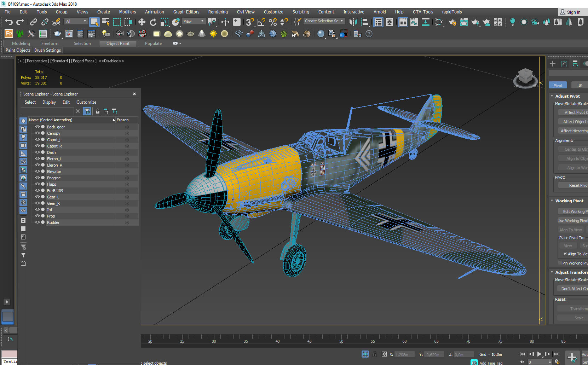Toggle the Align To View checkbox
This screenshot has height=365, width=588.
pos(565,254)
